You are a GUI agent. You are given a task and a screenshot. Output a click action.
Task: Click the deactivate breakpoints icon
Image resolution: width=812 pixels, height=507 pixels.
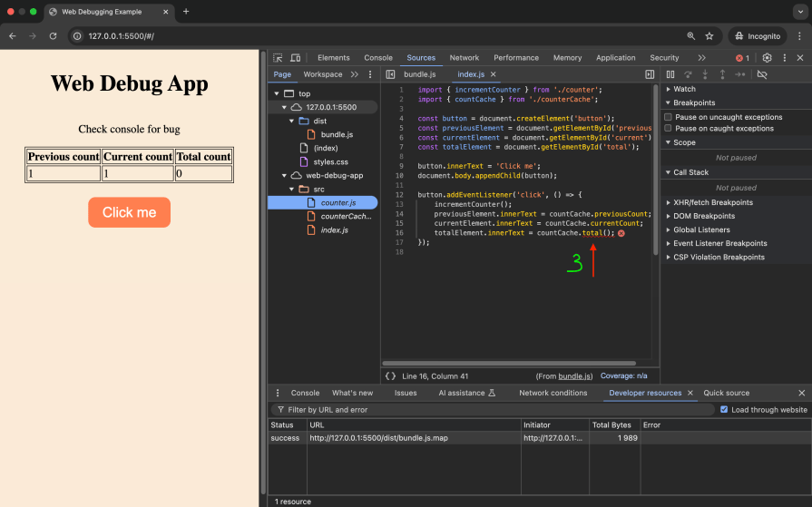coord(762,74)
